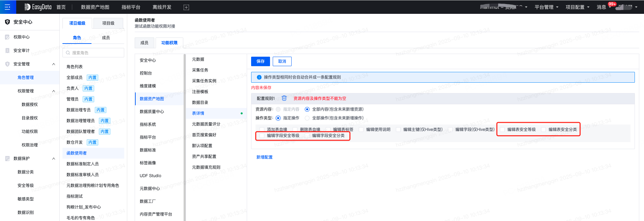Check the 编辑表安全等级 checkbox
The image size is (644, 221).
502,130
